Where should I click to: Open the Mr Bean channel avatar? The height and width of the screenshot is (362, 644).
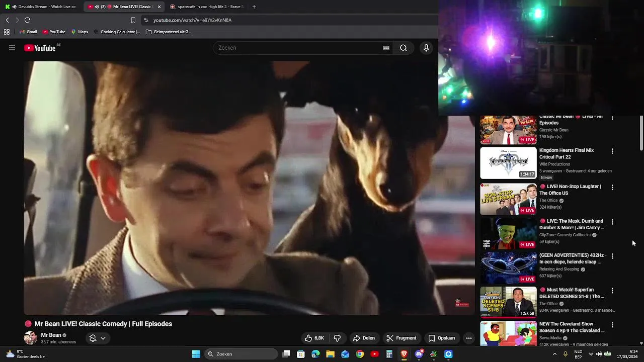[x=31, y=338]
